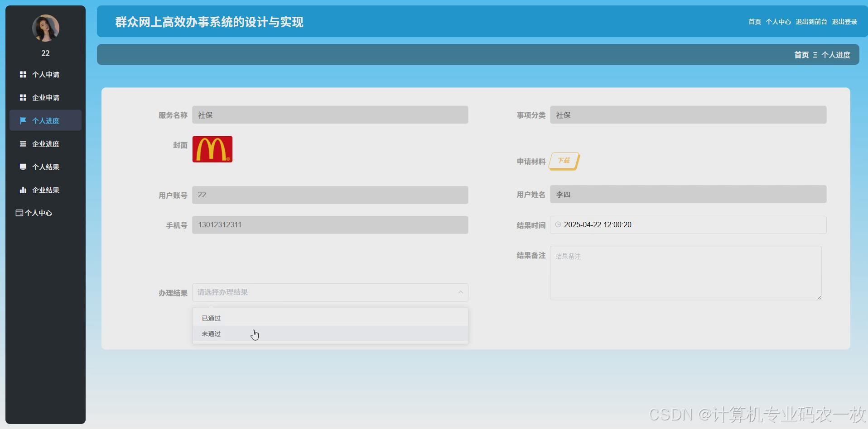Click the 用户账号 input field
This screenshot has width=868, height=429.
point(330,195)
